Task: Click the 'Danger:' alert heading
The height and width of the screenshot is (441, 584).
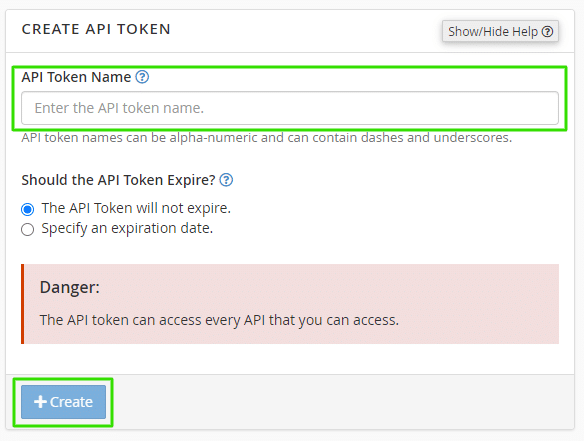Action: tap(70, 288)
